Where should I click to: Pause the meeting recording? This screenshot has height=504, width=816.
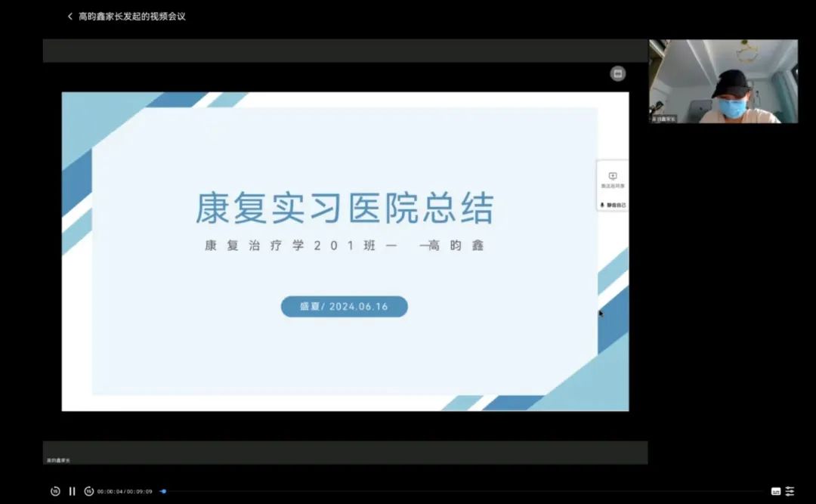73,491
